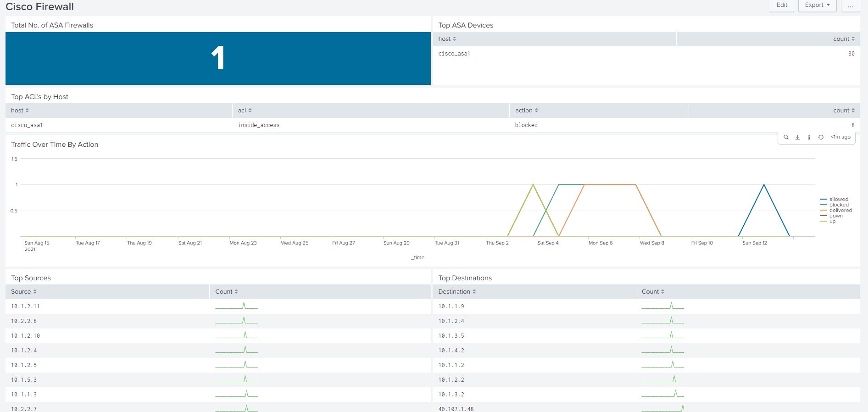Sort Top ACL's table by count column

coord(844,111)
